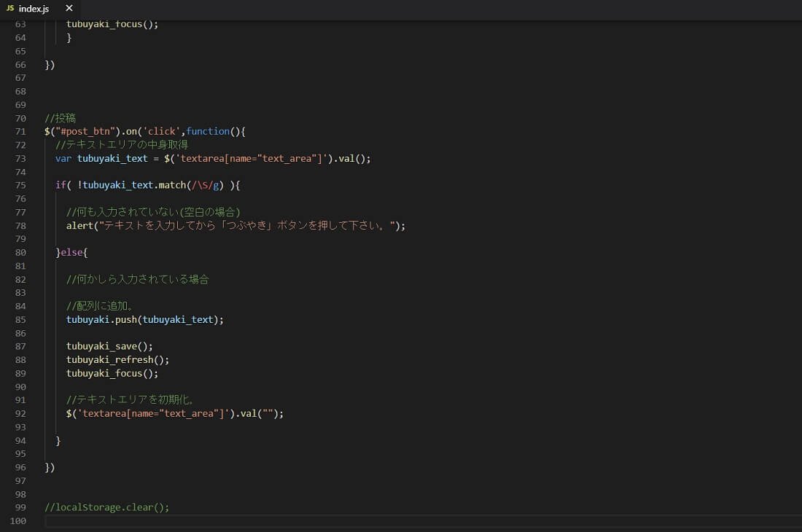
Task: Click line number 96 in the gutter
Action: coord(20,467)
